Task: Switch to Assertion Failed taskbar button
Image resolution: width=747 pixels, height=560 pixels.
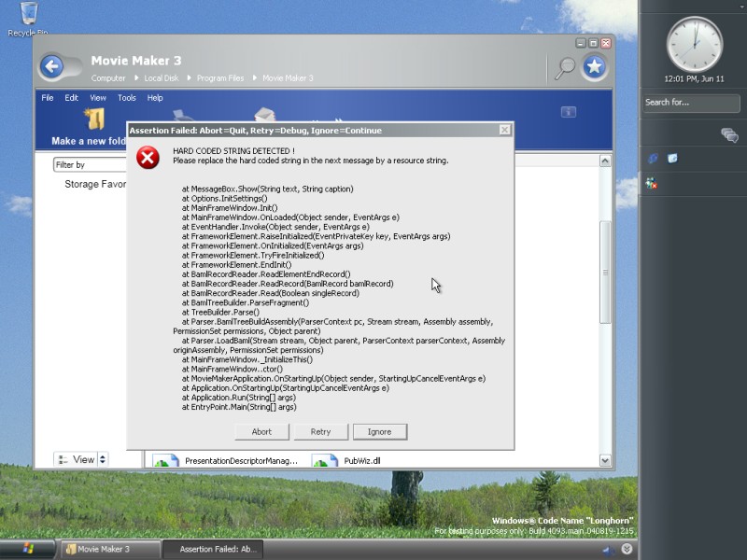Action: [x=213, y=549]
